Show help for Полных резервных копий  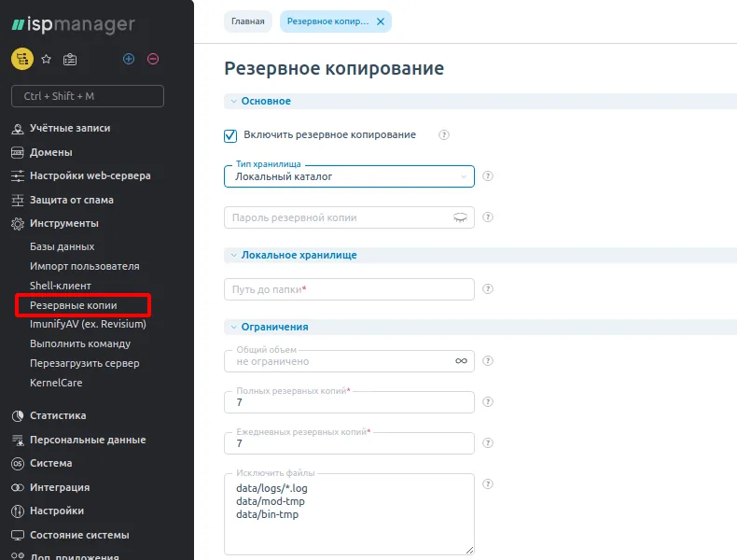click(488, 401)
